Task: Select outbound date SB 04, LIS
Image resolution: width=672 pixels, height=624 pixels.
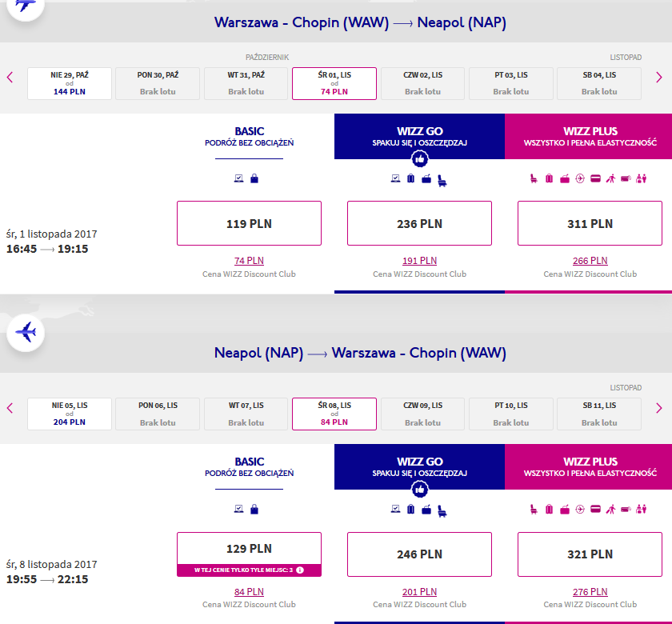Action: (x=599, y=83)
